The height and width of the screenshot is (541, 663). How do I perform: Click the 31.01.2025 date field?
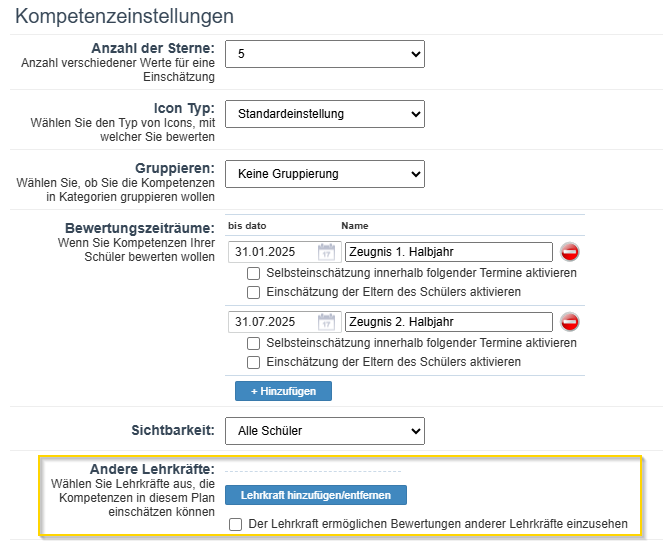[x=272, y=252]
